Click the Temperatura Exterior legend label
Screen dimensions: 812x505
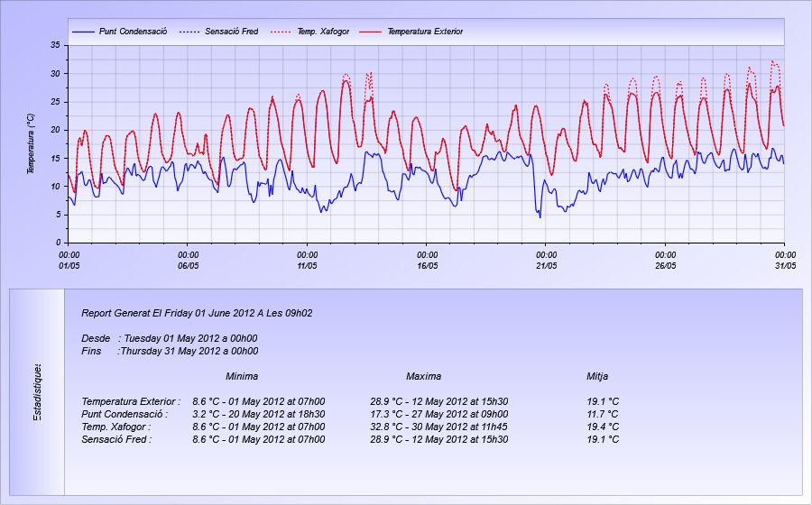(424, 32)
